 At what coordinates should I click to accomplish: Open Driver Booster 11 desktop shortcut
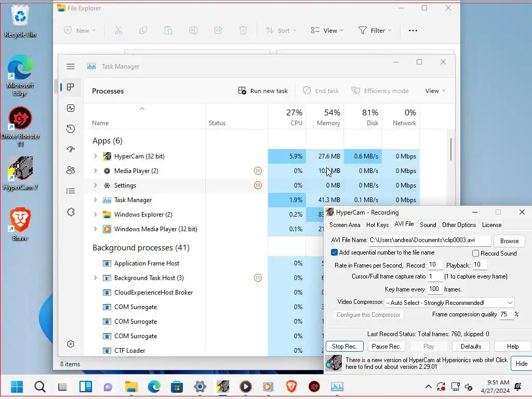(20, 127)
